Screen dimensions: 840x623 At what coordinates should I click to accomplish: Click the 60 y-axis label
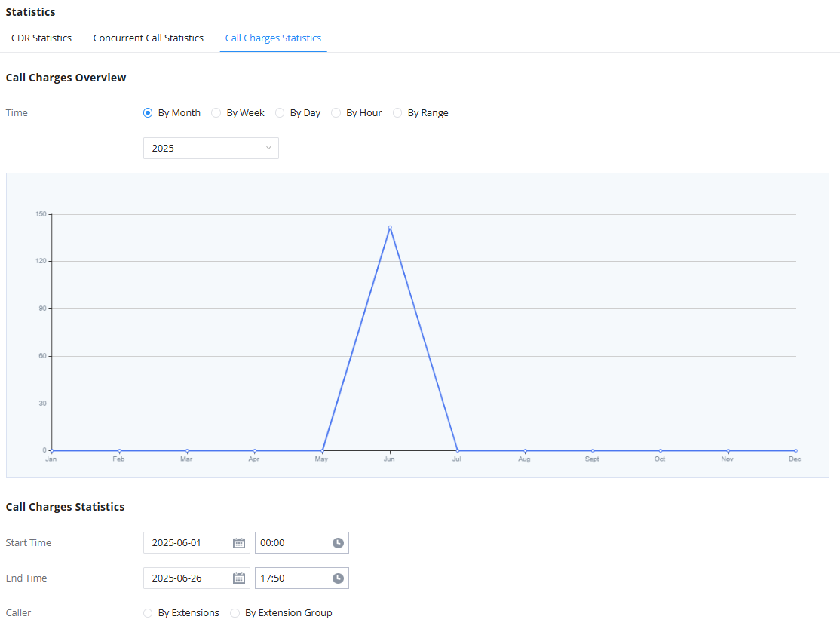(x=42, y=356)
